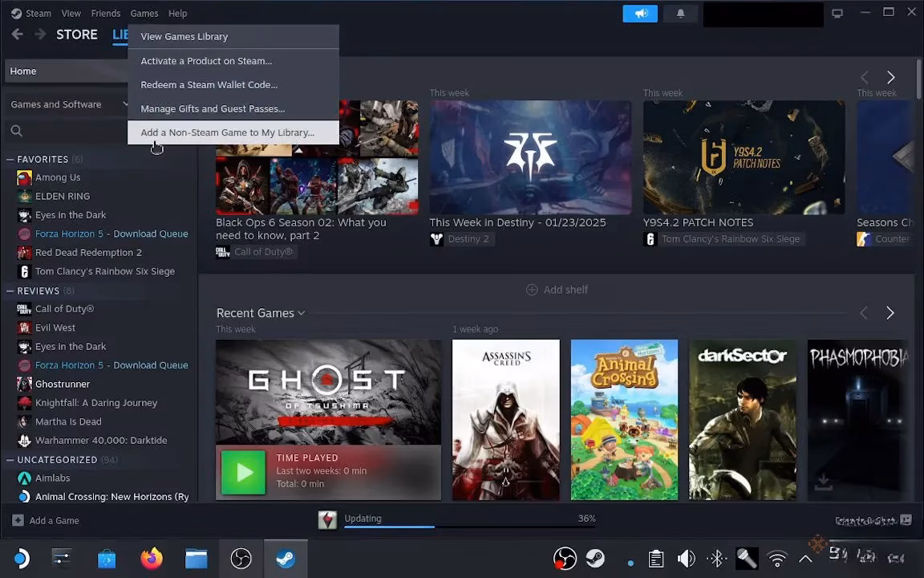Open announcements via the blue megaphone icon
Screen dimensions: 924x578
[640, 13]
